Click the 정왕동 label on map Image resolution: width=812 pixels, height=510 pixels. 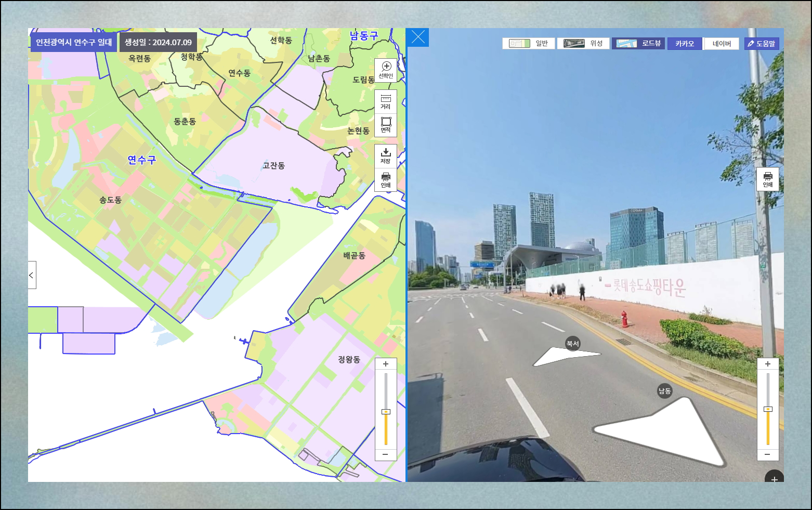(x=349, y=359)
